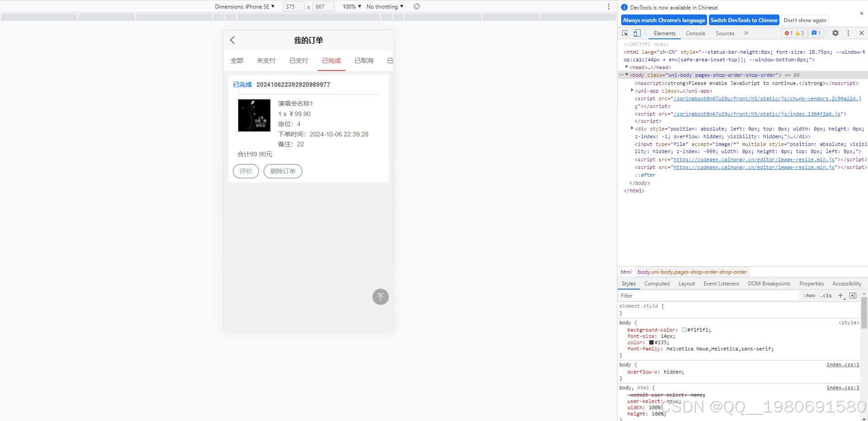Open the Event Listeners tab
The image size is (868, 421).
[x=721, y=284]
